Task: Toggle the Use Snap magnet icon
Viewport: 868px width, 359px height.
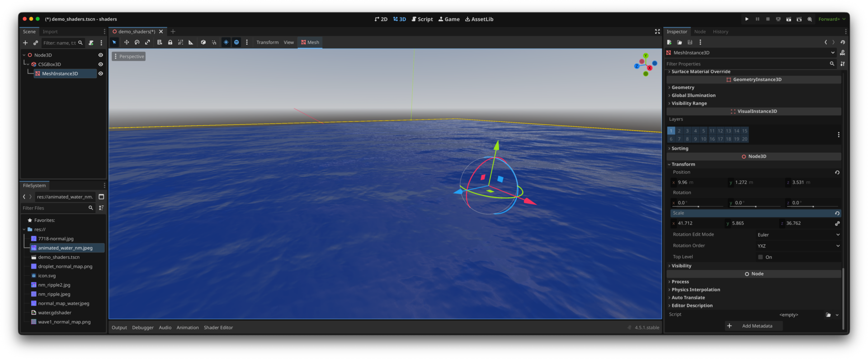Action: pyautogui.click(x=214, y=42)
